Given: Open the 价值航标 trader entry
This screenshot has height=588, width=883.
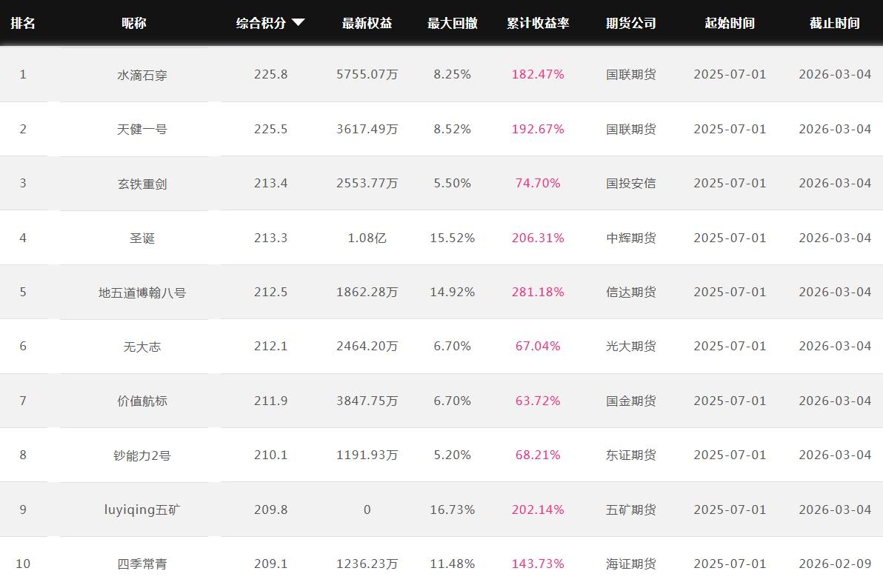Looking at the screenshot, I should pos(142,401).
